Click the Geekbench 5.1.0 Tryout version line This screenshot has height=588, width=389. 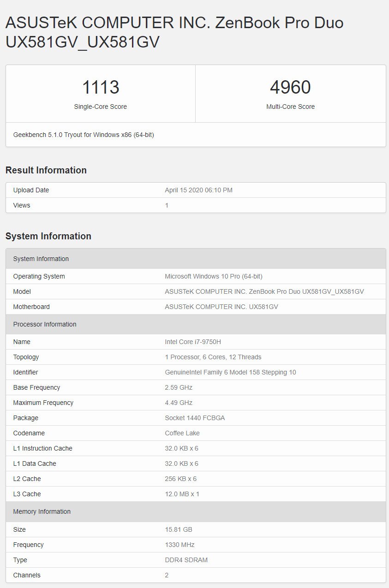tap(84, 135)
